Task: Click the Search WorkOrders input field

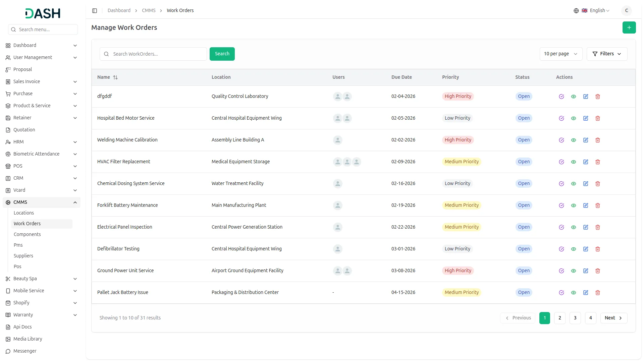Action: pos(158,54)
